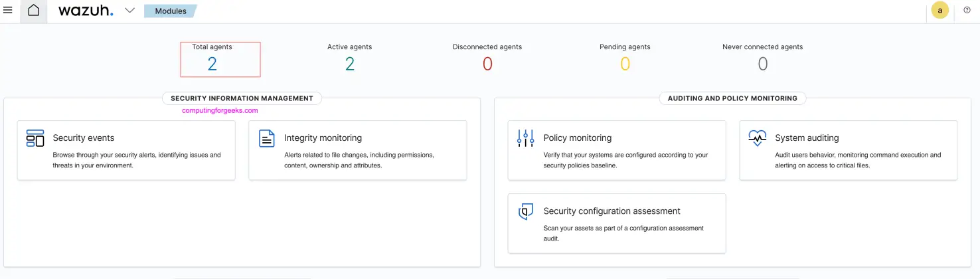View the Disconnected agents count

(487, 64)
